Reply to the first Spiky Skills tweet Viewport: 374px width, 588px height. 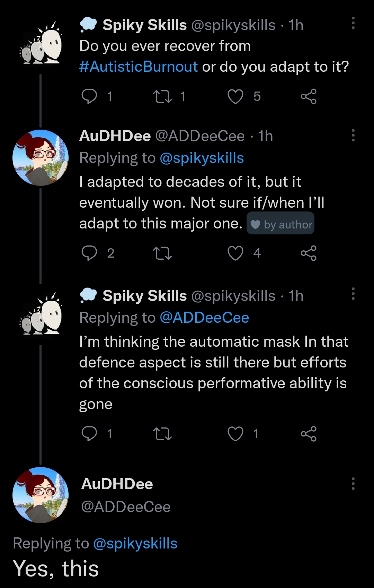tap(89, 96)
